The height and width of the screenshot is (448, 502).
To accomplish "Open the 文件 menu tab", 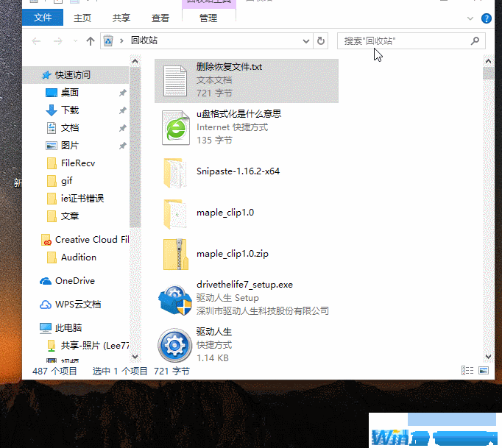I will point(43,18).
